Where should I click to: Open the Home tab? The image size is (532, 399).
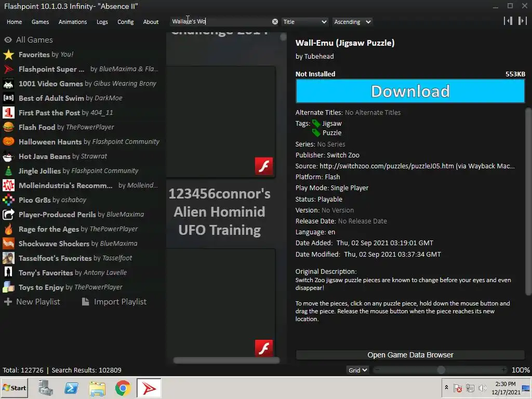[x=14, y=22]
